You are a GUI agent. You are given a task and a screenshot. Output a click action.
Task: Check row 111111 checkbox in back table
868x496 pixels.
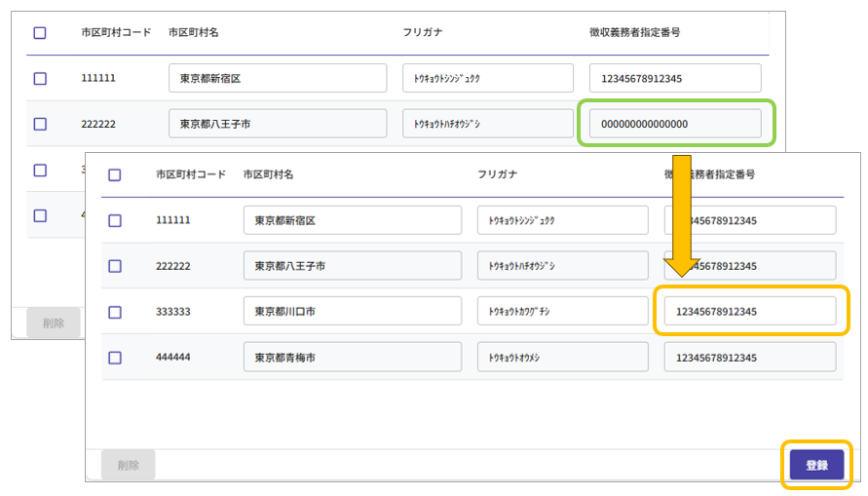(x=40, y=78)
